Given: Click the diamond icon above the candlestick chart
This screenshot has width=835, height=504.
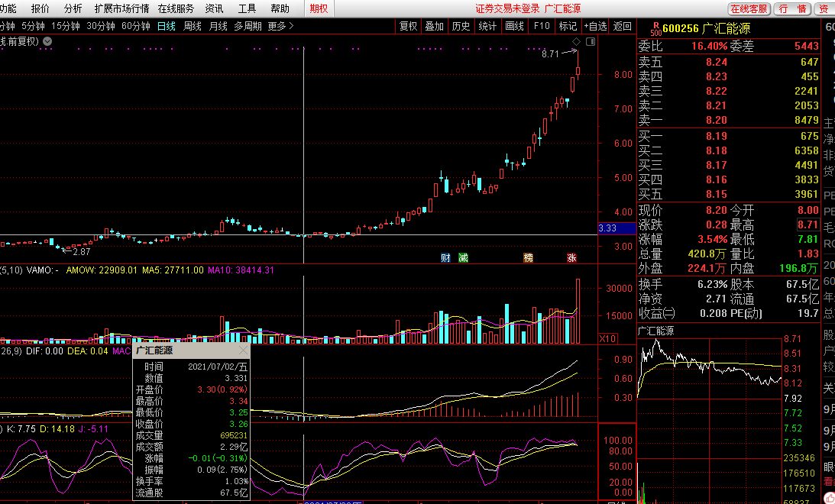Looking at the screenshot, I should pos(576,41).
